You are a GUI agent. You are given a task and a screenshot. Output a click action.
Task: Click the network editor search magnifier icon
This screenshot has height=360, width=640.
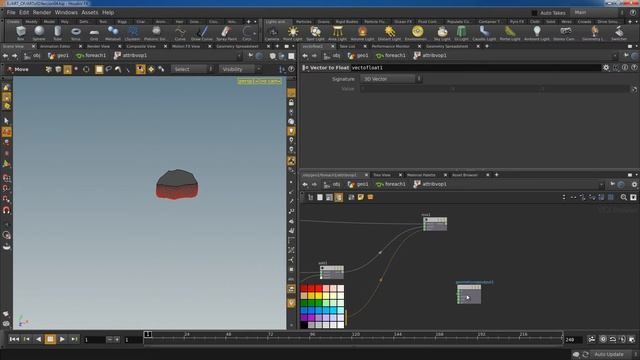[x=624, y=197]
